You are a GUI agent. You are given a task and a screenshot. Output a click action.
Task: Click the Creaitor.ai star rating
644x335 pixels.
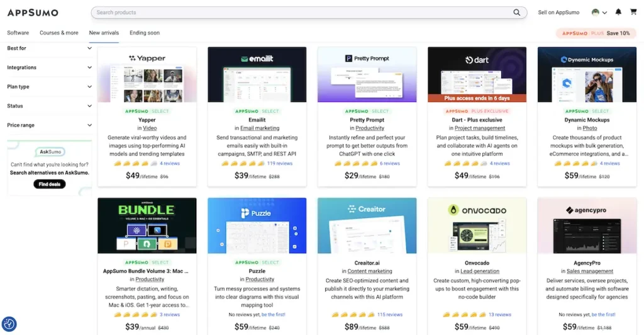point(353,315)
